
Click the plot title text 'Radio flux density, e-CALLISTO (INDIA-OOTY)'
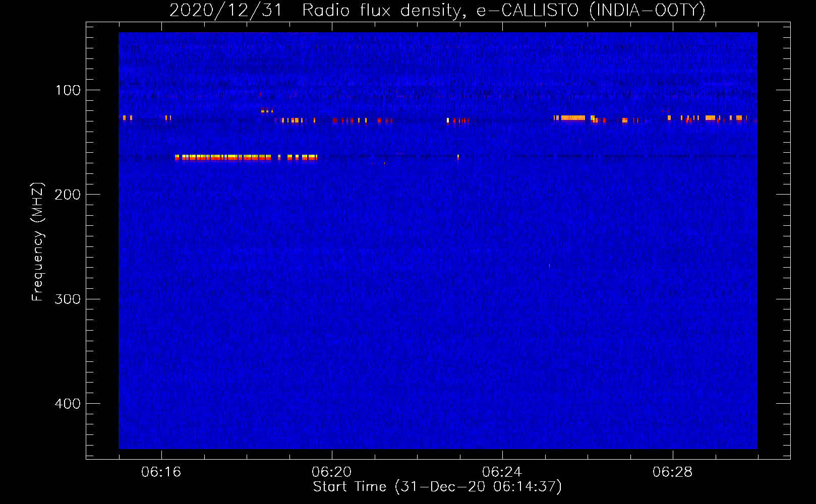pos(503,10)
